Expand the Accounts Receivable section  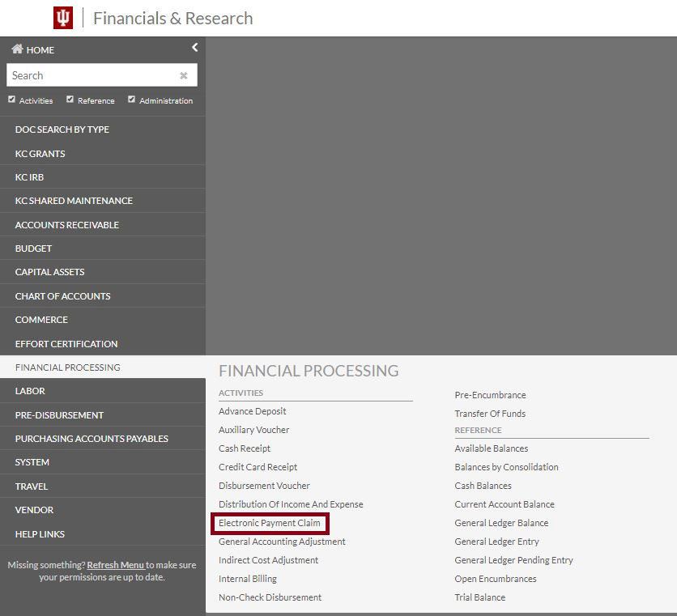click(67, 224)
